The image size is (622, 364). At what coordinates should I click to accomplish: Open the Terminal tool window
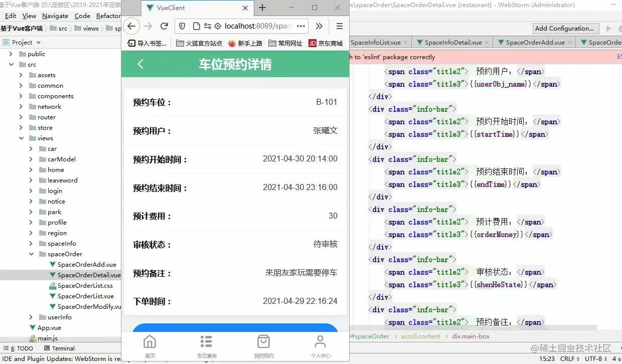(x=59, y=348)
